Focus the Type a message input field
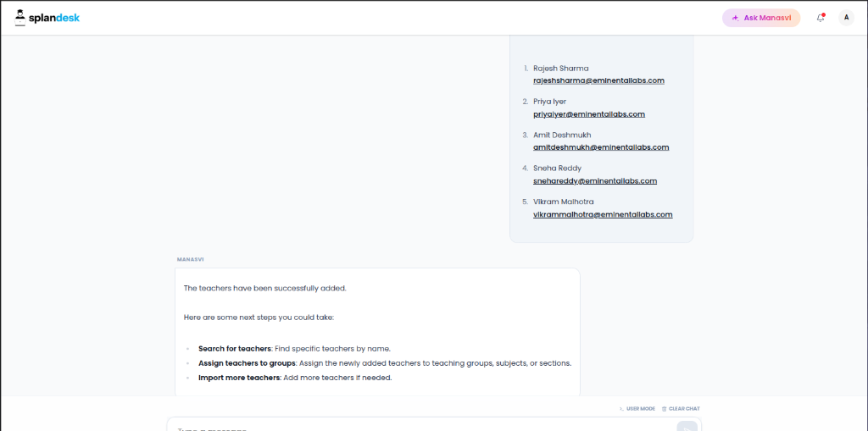This screenshot has width=868, height=431. 420,426
